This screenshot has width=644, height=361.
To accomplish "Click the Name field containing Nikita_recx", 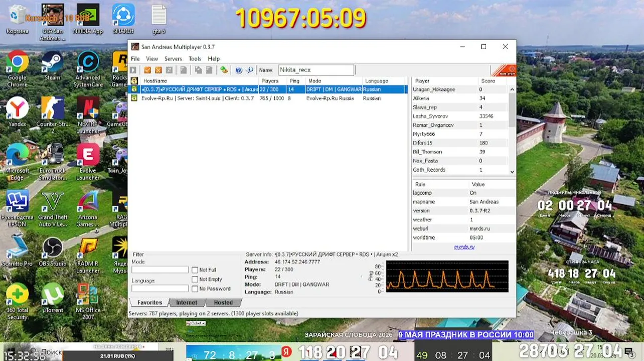I will (316, 70).
